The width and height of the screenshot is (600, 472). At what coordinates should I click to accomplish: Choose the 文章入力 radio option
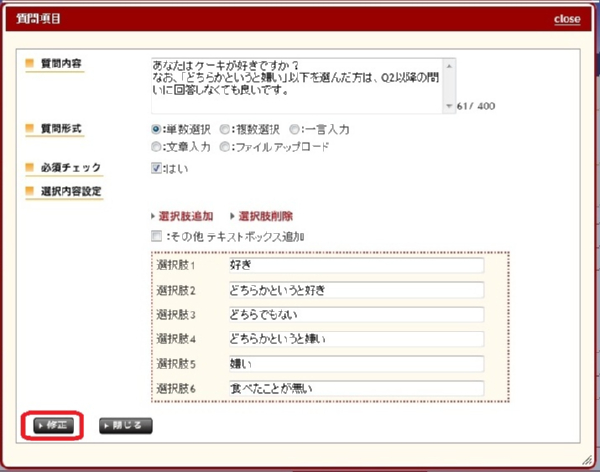click(156, 147)
